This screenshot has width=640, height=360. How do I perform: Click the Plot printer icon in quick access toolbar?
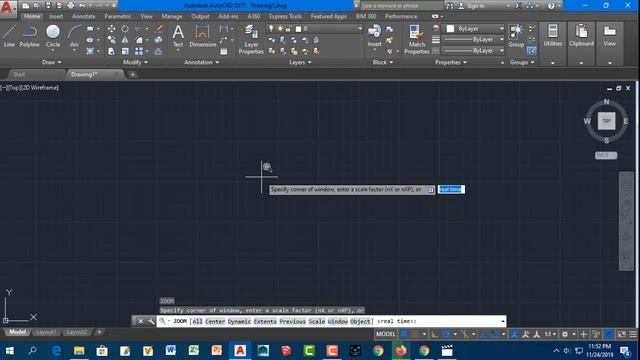(x=71, y=6)
